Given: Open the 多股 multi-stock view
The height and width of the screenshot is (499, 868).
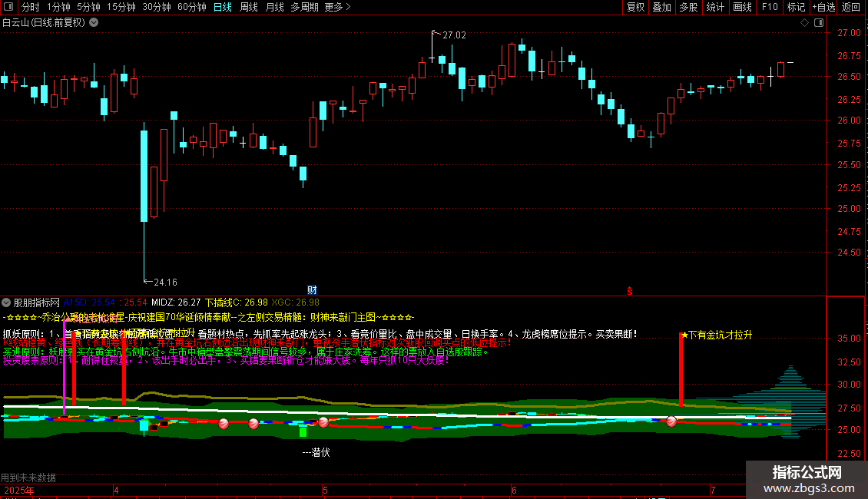Looking at the screenshot, I should (689, 7).
